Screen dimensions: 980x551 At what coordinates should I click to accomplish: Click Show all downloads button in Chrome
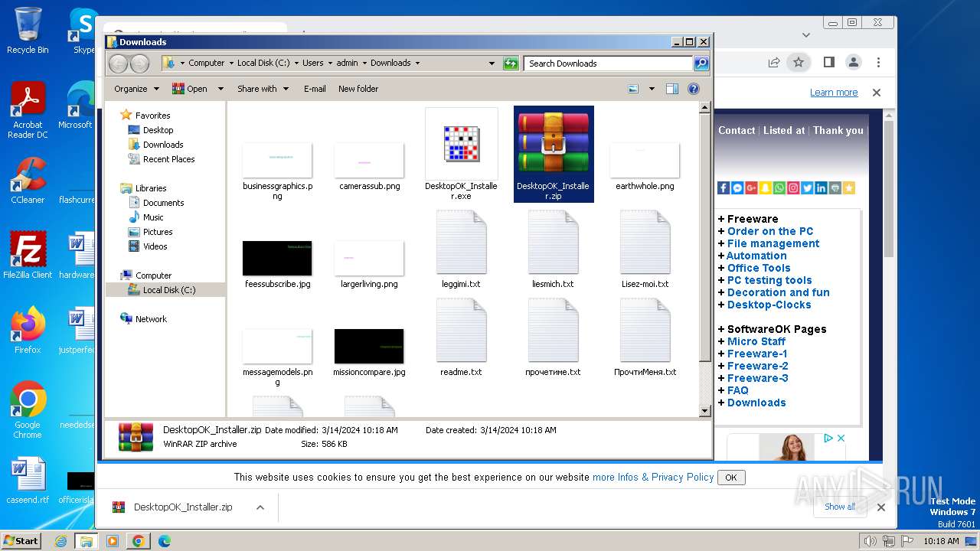pyautogui.click(x=840, y=507)
